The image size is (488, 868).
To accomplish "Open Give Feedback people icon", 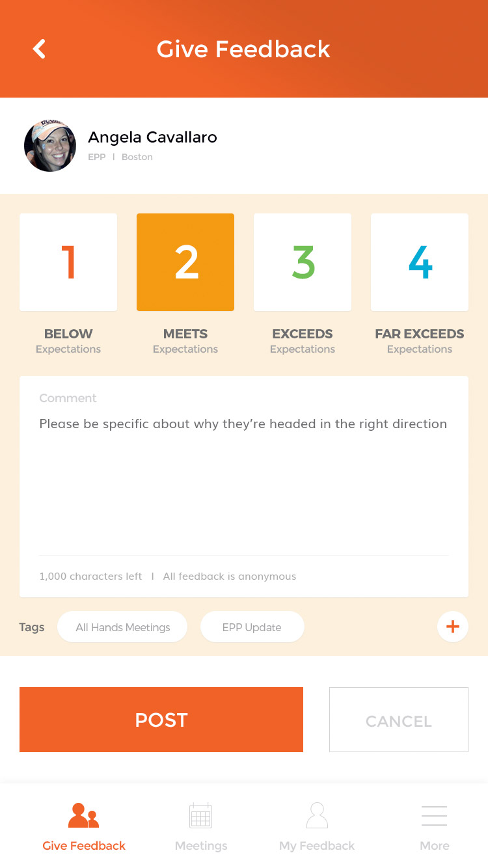I will tap(83, 815).
